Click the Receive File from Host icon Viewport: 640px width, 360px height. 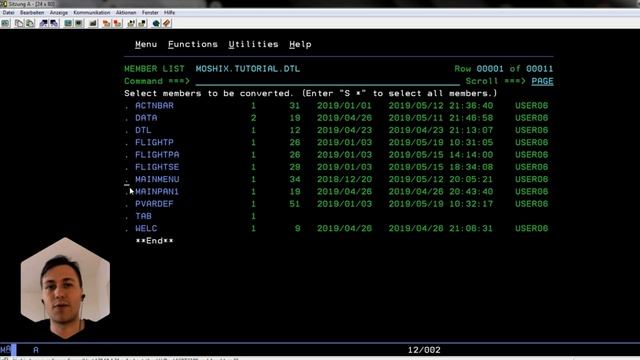click(54, 23)
